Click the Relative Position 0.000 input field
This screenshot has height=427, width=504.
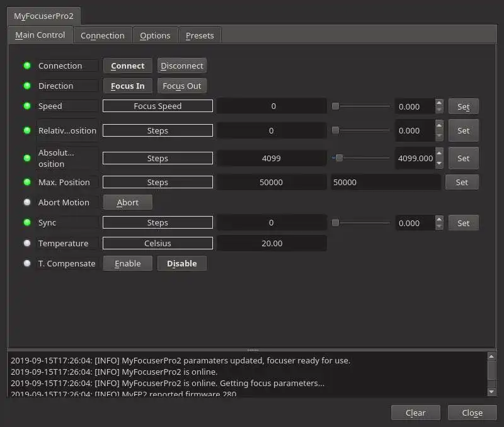coord(415,130)
